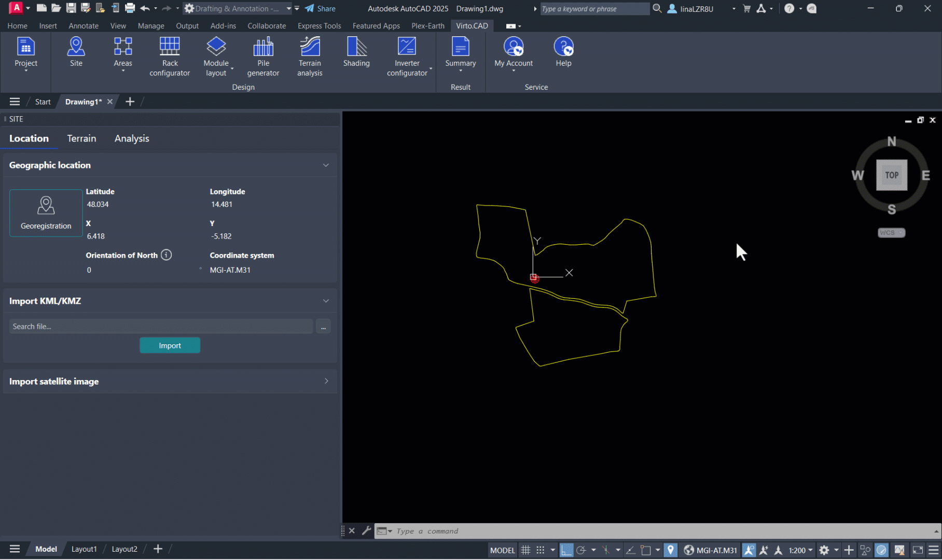This screenshot has width=942, height=560.
Task: Switch to the Layout1 tab
Action: click(x=84, y=549)
